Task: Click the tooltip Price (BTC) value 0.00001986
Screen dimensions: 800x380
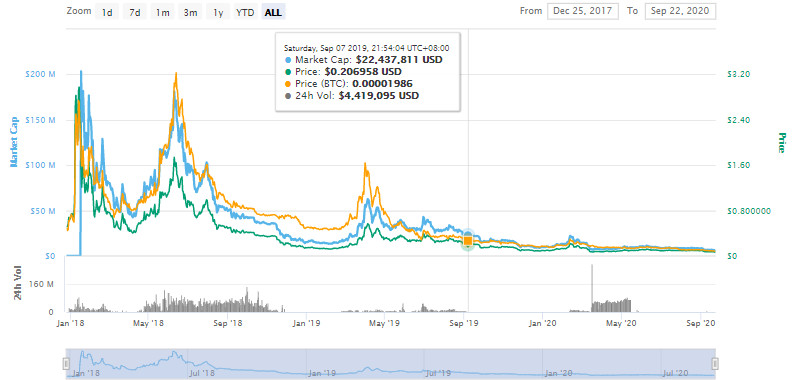Action: pyautogui.click(x=383, y=83)
